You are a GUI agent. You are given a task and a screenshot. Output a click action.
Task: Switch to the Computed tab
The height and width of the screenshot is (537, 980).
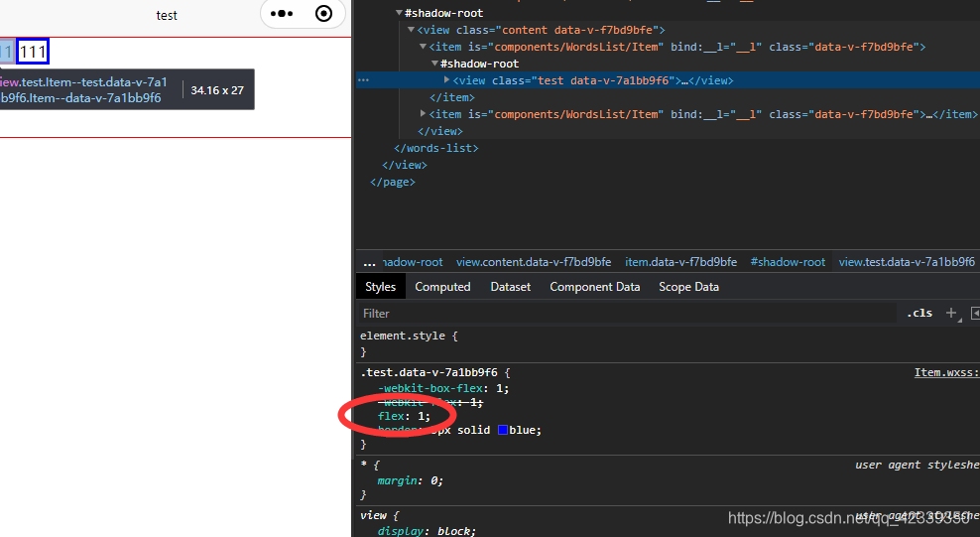(442, 286)
